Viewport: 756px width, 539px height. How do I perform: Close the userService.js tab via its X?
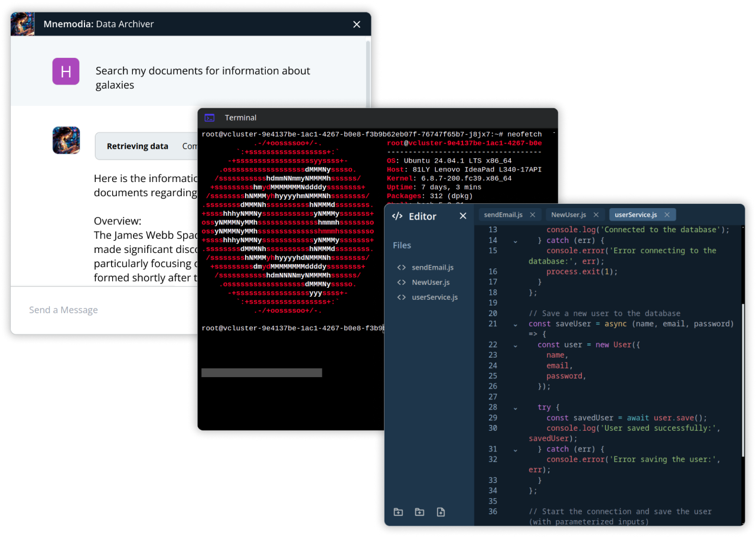pyautogui.click(x=667, y=215)
